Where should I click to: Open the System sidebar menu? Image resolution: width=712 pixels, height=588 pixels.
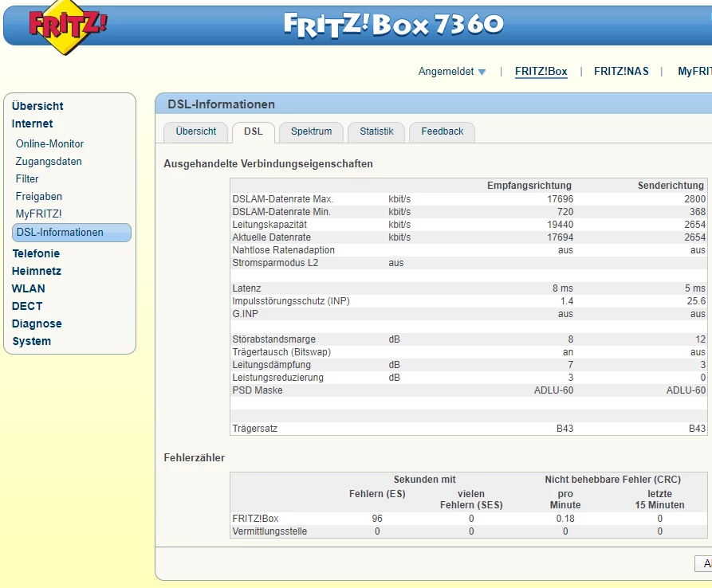pyautogui.click(x=31, y=341)
